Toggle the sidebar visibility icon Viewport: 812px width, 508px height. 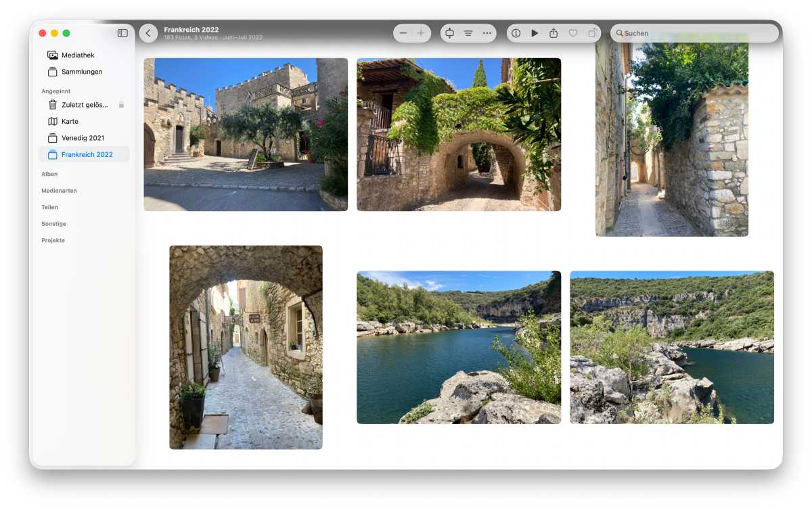coord(122,33)
